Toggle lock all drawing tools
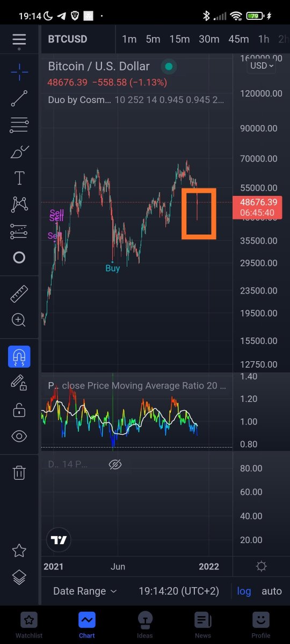Image resolution: width=290 pixels, height=644 pixels. [x=19, y=410]
